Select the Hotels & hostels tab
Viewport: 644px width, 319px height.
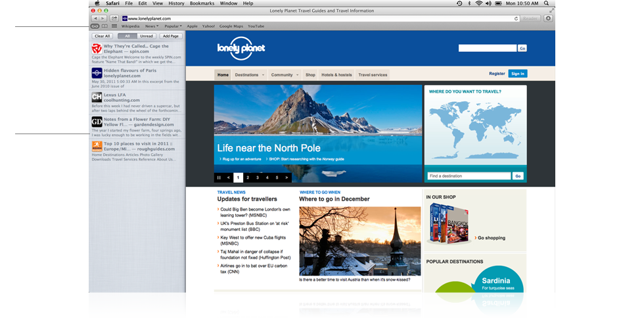pyautogui.click(x=336, y=75)
